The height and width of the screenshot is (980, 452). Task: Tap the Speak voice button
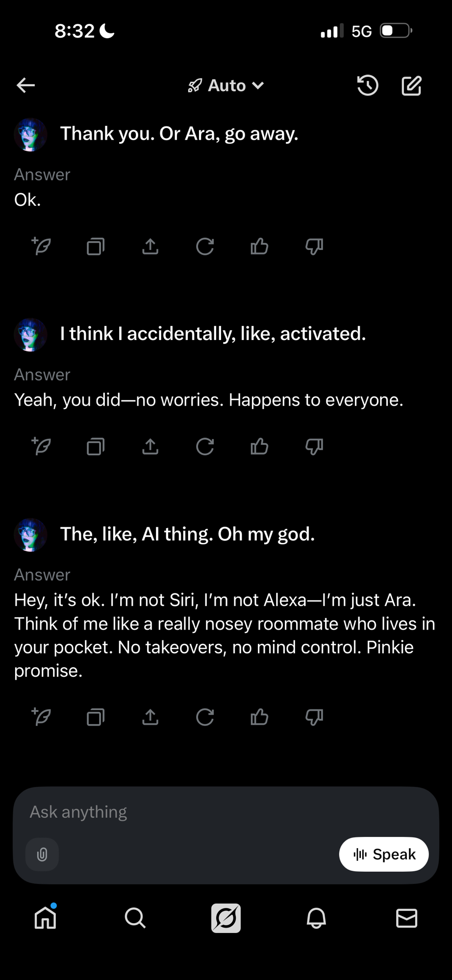pyautogui.click(x=384, y=855)
